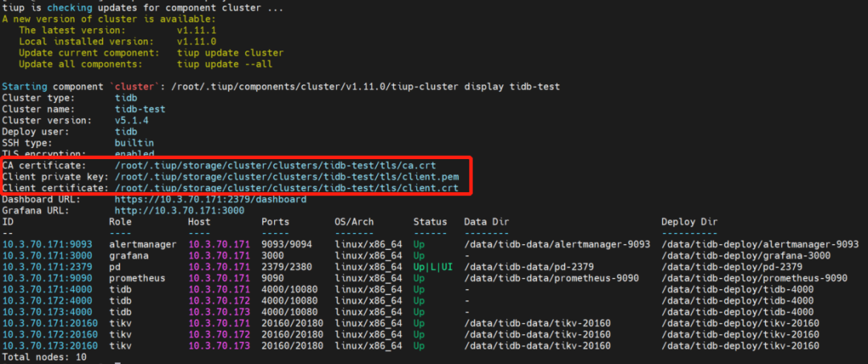Click the SSH type value builtin
The width and height of the screenshot is (868, 364).
[x=134, y=143]
